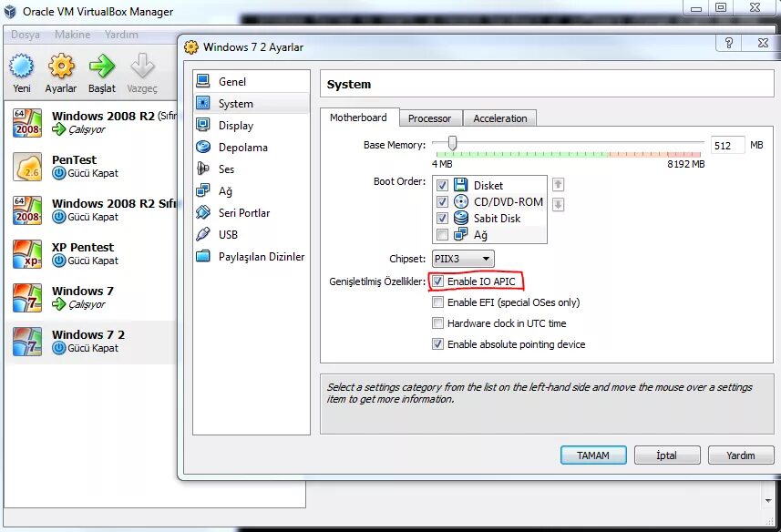Viewport: 781px width, 532px height.
Task: Open Paylaşılan Dizinler folder icon
Action: pos(203,256)
